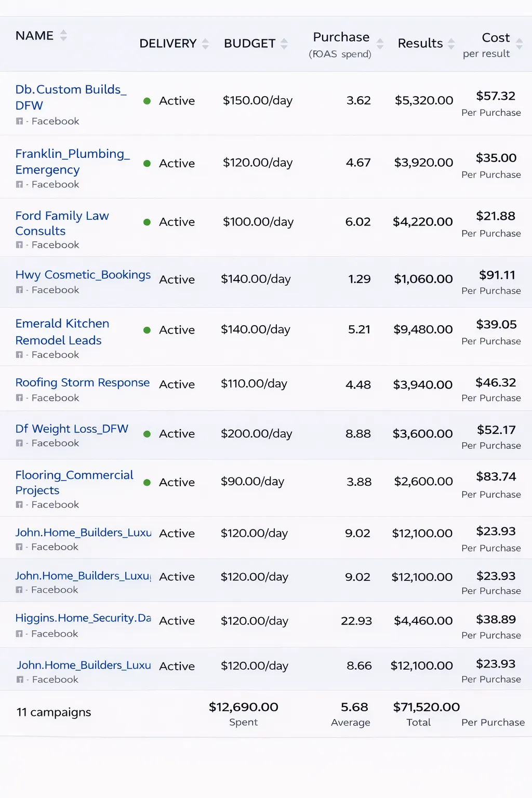Sort by Cost per result arrow icon
The height and width of the screenshot is (798, 532).
pos(519,44)
